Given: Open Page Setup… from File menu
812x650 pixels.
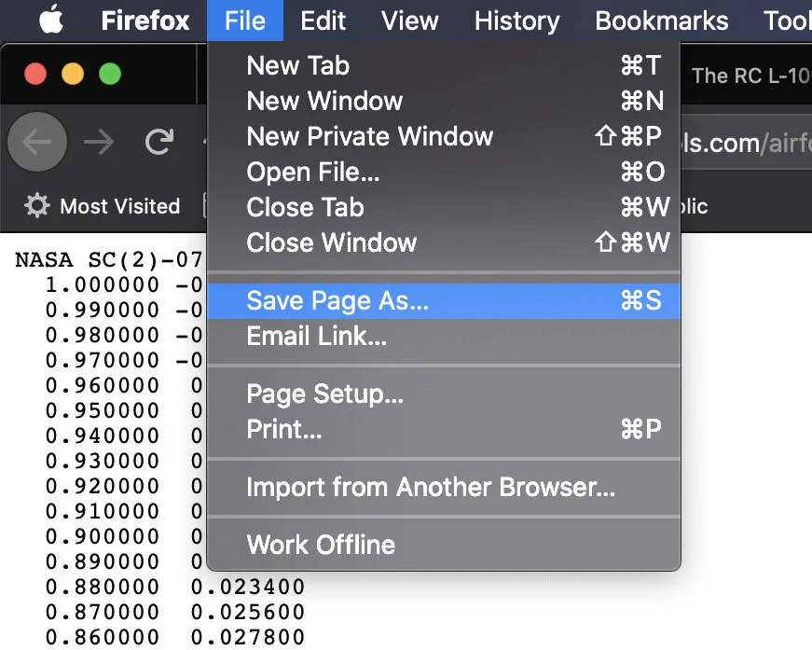Looking at the screenshot, I should (x=444, y=394).
